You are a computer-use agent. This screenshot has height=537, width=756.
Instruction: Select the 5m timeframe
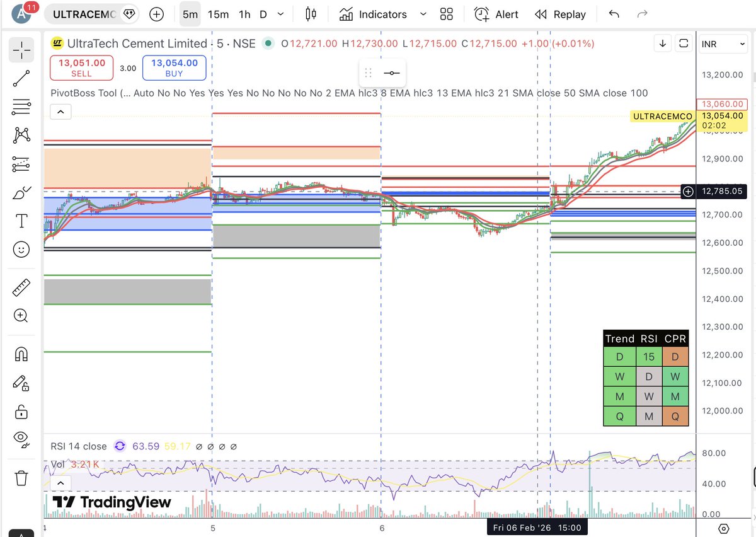pos(190,14)
